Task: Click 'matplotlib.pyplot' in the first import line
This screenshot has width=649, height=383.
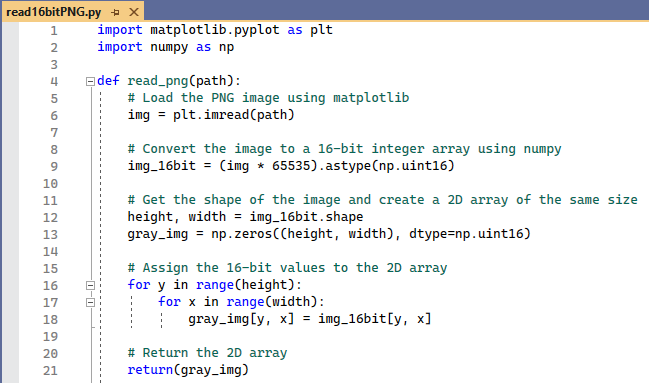Action: coord(215,30)
